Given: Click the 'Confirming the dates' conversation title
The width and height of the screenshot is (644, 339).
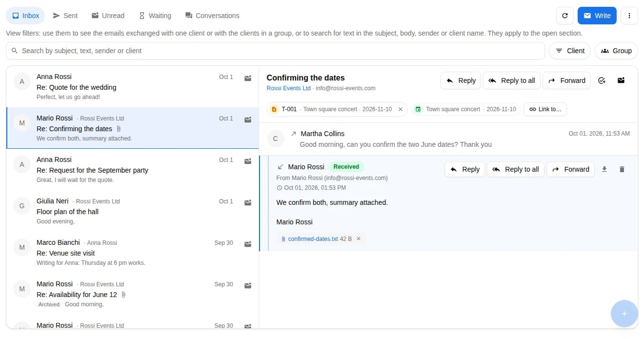Looking at the screenshot, I should pos(305,78).
